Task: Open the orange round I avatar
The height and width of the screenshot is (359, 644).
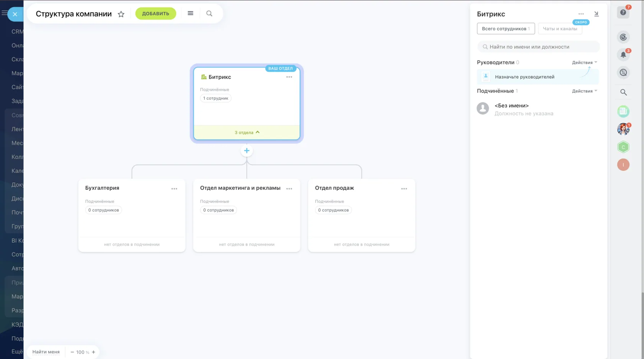Action: point(623,165)
